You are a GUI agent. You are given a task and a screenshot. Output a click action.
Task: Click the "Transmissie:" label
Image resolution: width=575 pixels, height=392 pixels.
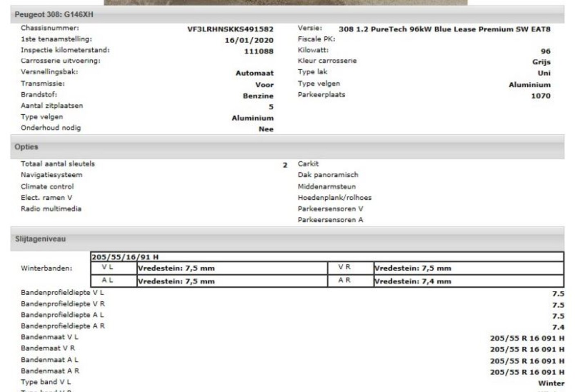[43, 83]
